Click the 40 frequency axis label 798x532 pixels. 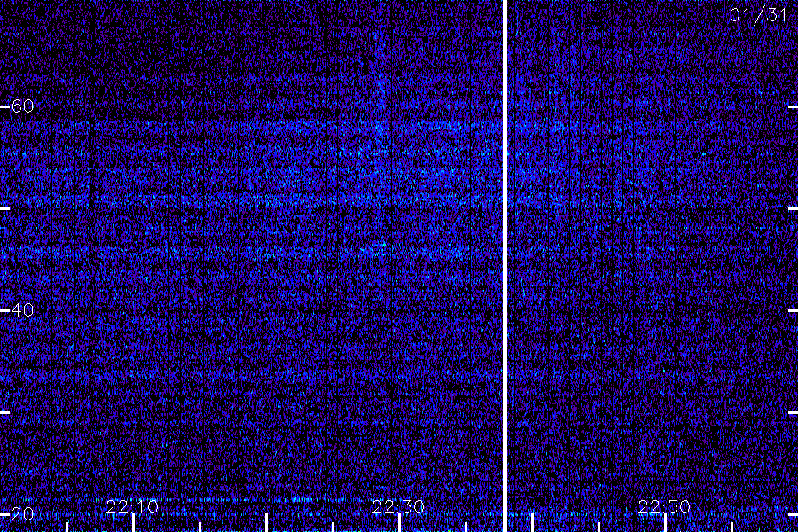[x=22, y=310]
